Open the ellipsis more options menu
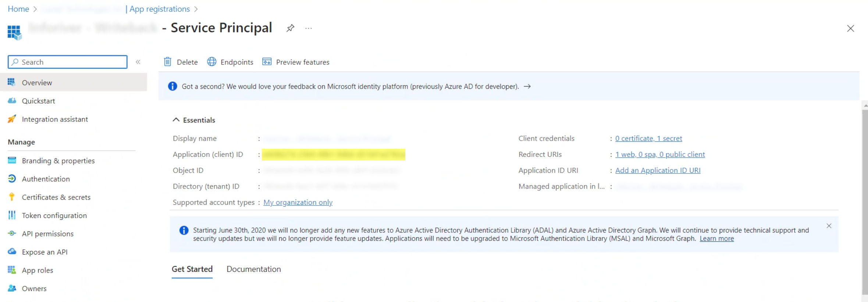 pyautogui.click(x=309, y=28)
